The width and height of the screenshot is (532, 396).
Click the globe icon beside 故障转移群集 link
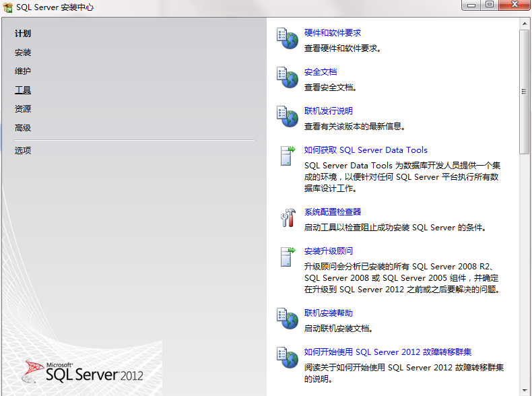[288, 358]
